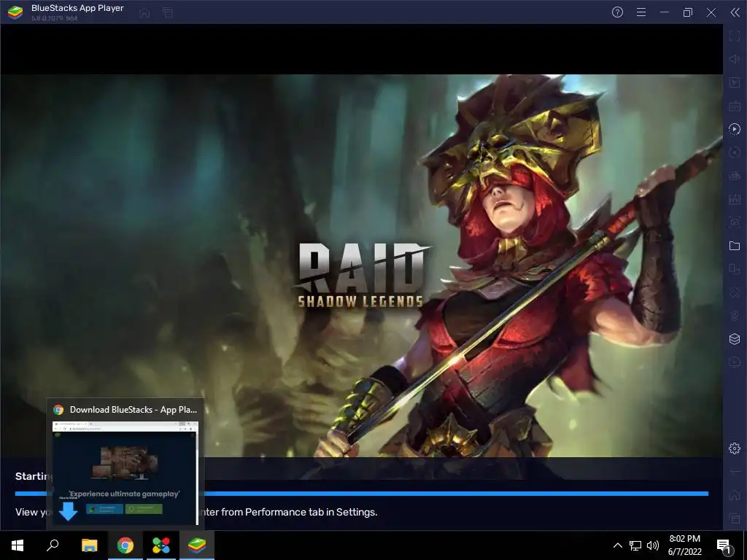
Task: Click the recent apps icon in title bar
Action: pyautogui.click(x=168, y=13)
